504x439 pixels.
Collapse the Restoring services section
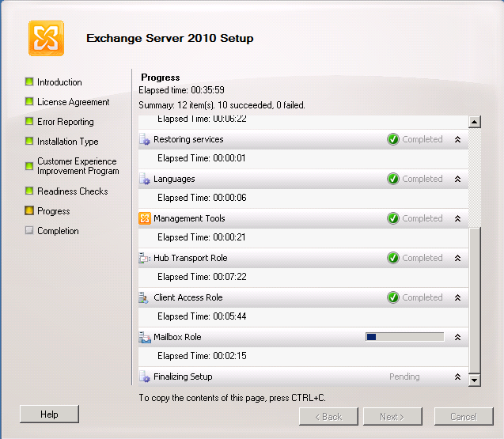point(457,139)
